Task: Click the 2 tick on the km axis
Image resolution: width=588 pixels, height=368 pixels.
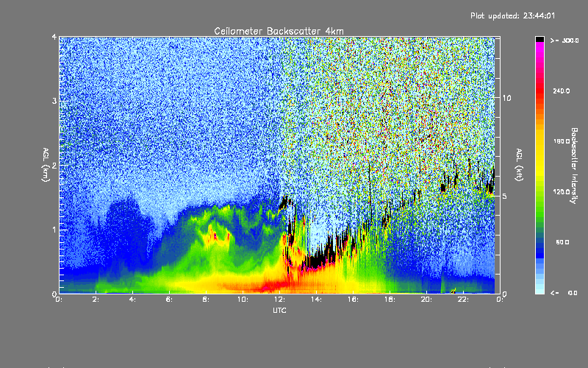Action: point(54,165)
